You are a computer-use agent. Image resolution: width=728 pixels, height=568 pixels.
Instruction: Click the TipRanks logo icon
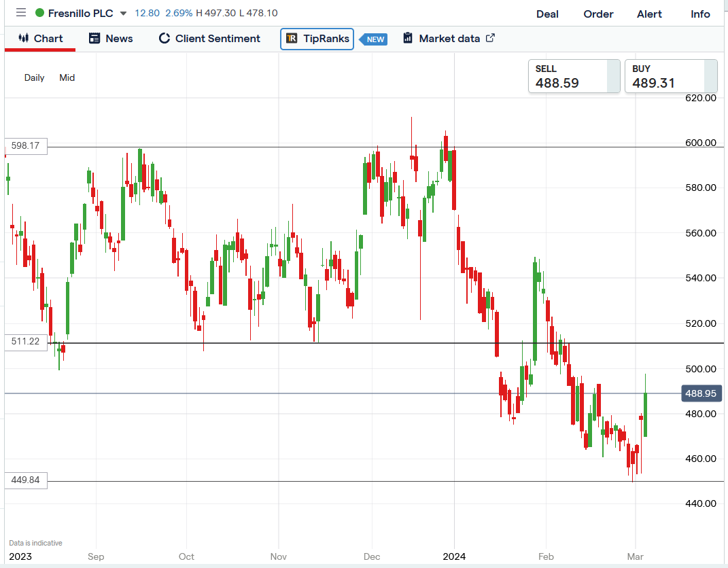pyautogui.click(x=292, y=39)
